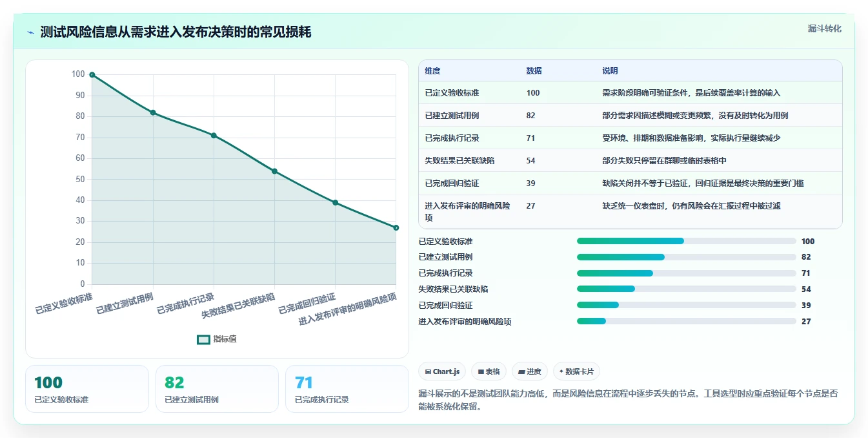Image resolution: width=868 pixels, height=438 pixels.
Task: Click the description starting with 受环境、排期和数据准备影响
Action: pyautogui.click(x=691, y=138)
